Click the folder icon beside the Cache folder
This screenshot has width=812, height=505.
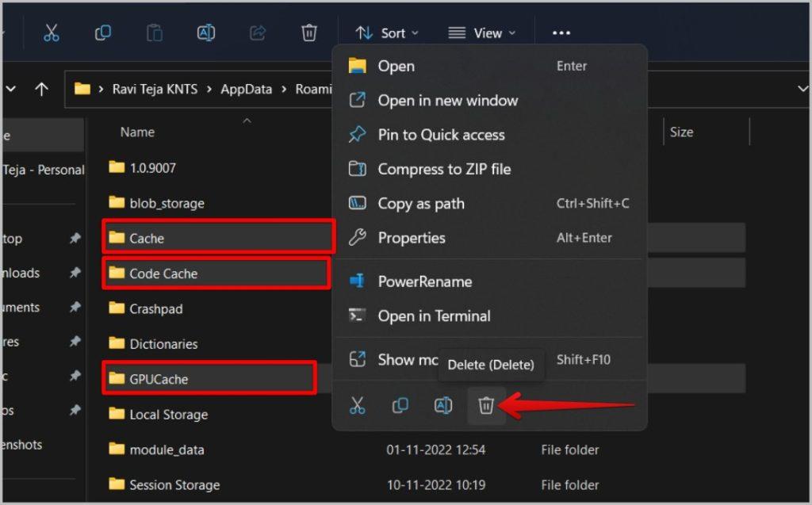coord(117,237)
